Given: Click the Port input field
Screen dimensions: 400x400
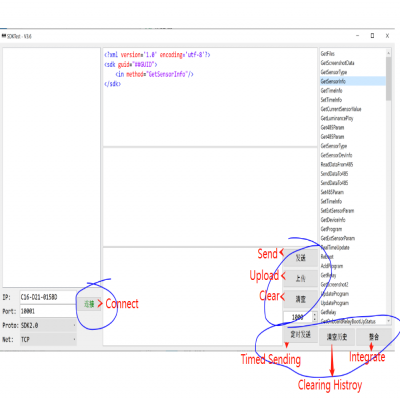Looking at the screenshot, I should coord(48,311).
